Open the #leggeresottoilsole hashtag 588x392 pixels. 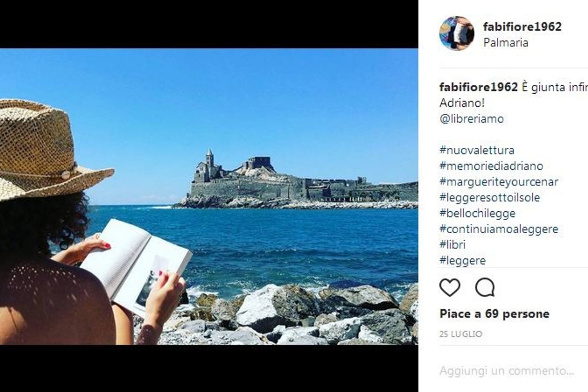[490, 197]
